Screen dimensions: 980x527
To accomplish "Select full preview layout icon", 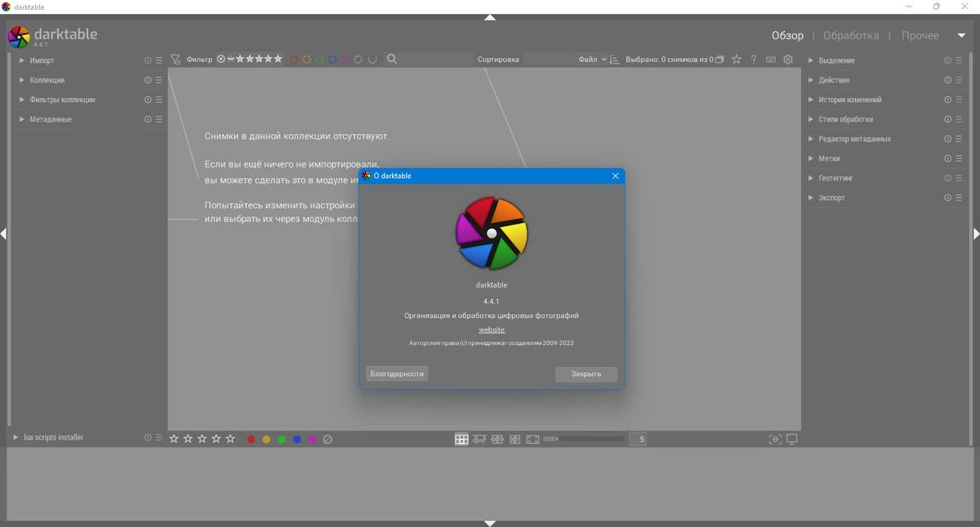I will click(533, 440).
